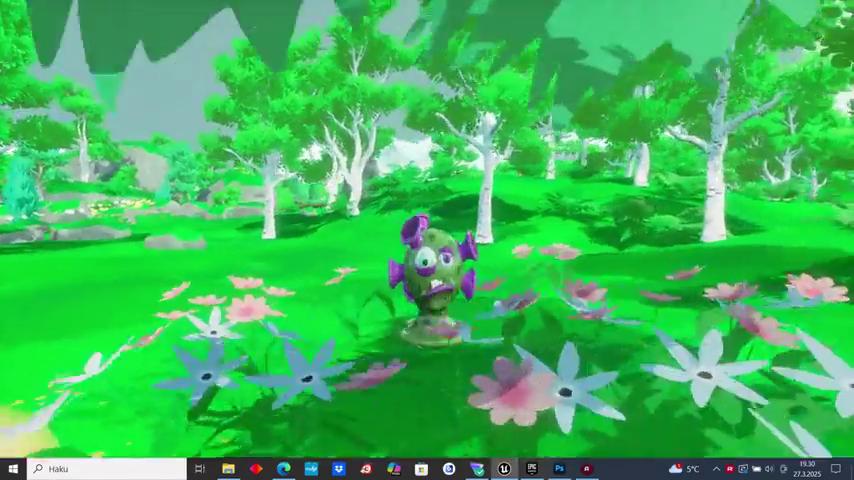Open the clock showing 19.30
854x480 pixels.
807,469
